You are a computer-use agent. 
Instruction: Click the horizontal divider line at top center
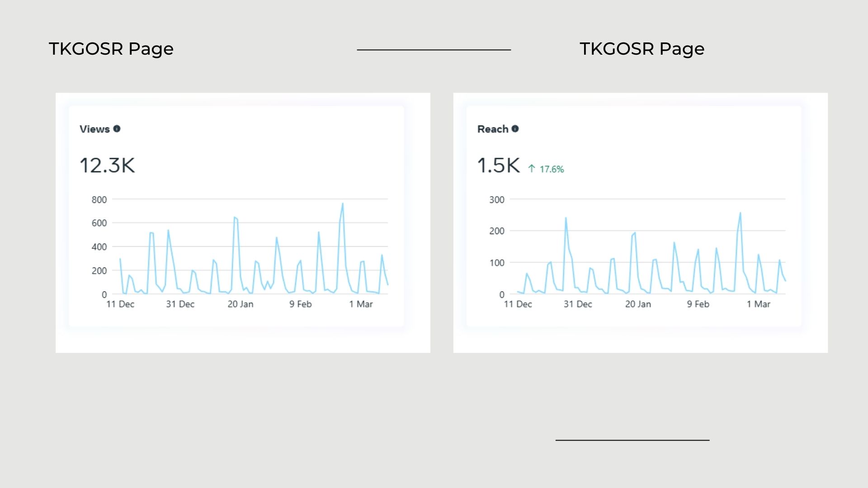pyautogui.click(x=434, y=50)
